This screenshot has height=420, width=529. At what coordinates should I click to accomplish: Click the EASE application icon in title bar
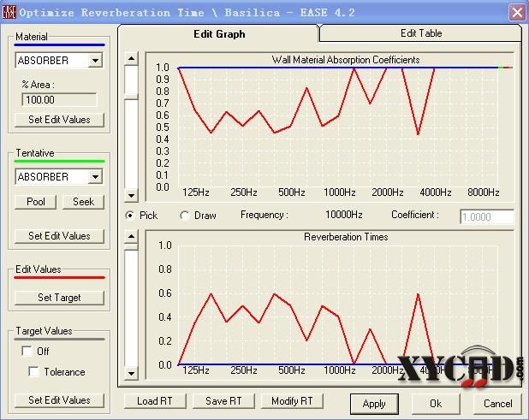coord(9,12)
